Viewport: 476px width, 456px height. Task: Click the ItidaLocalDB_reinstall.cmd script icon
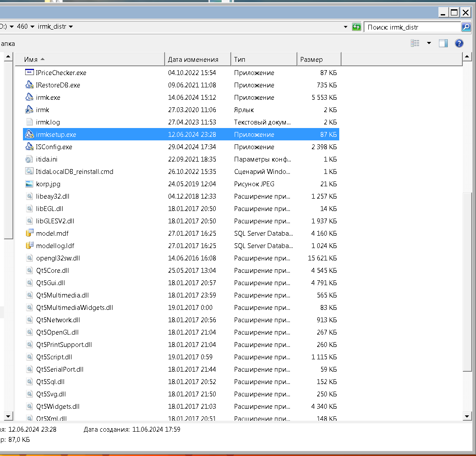(x=29, y=171)
